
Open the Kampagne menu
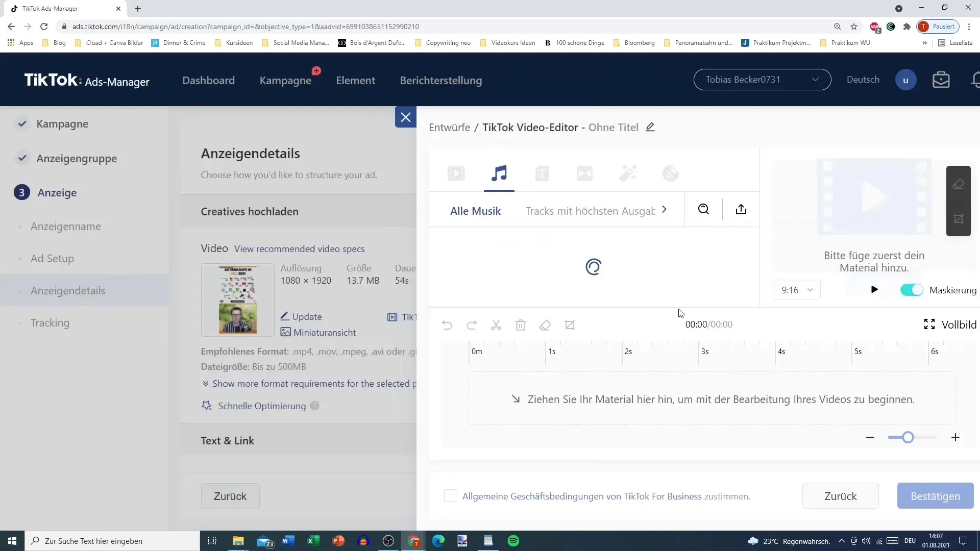285,80
